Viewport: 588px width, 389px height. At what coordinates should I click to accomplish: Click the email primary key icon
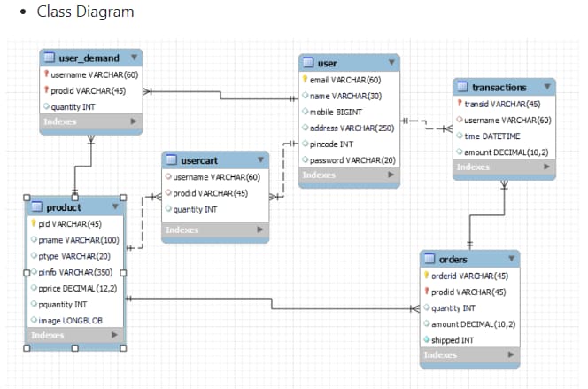(x=306, y=80)
